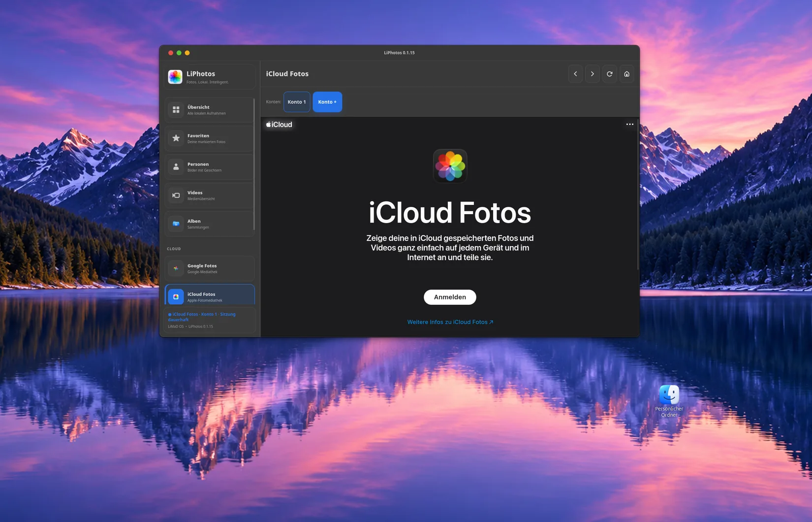Click the CLOUD section heading

[x=174, y=249]
